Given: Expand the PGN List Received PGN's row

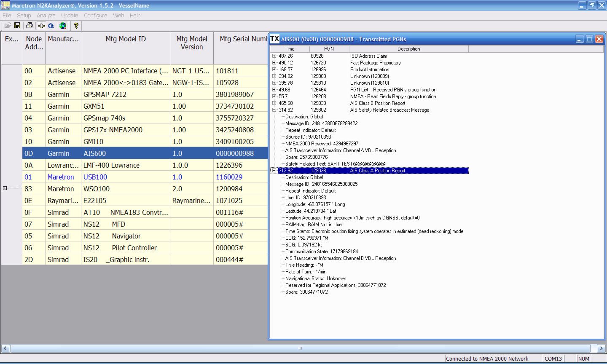Looking at the screenshot, I should click(274, 90).
